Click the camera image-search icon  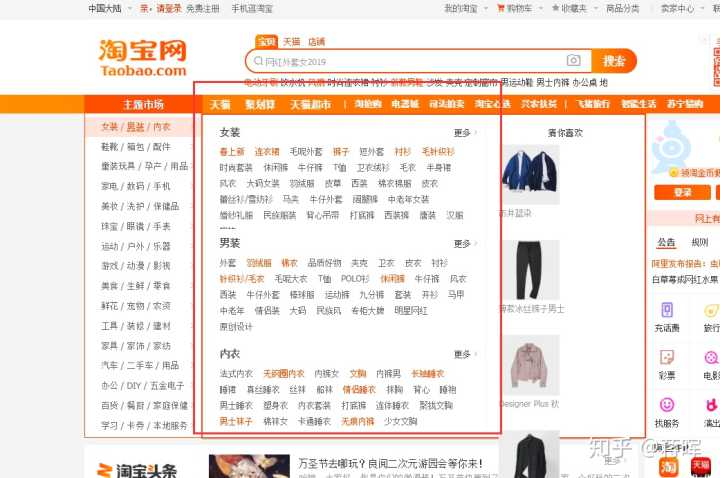[x=574, y=61]
